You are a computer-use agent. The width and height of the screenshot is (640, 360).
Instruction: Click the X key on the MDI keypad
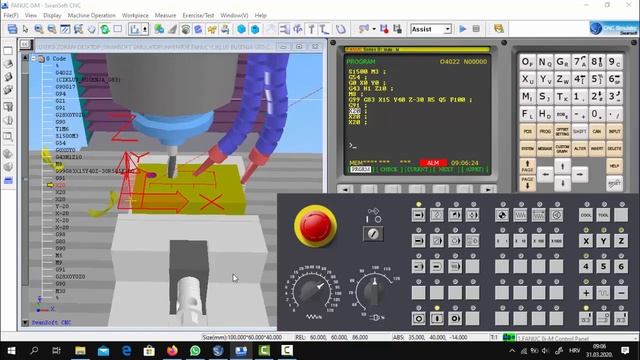click(x=527, y=79)
